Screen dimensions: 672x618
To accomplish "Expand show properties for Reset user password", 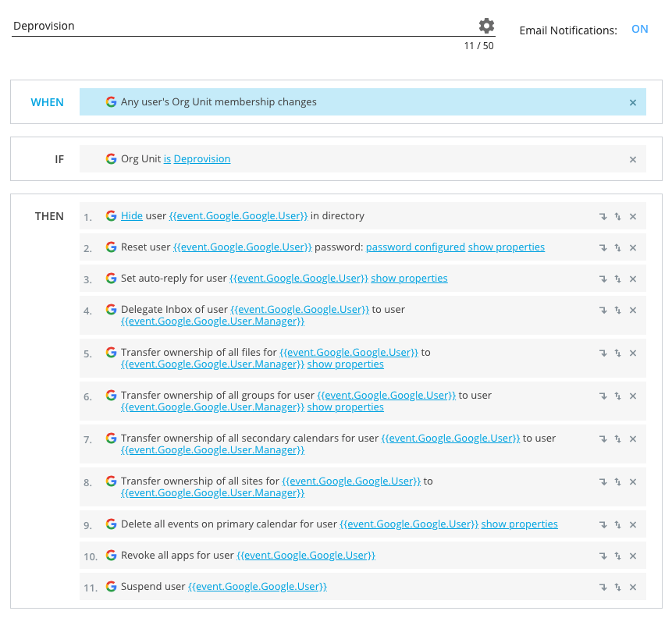I will tap(506, 247).
